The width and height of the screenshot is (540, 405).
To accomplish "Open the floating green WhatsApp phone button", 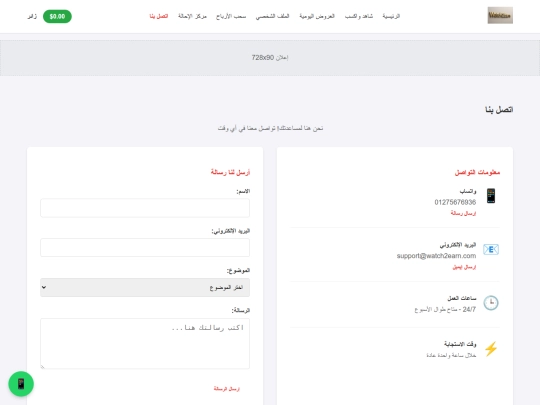I will (x=21, y=384).
